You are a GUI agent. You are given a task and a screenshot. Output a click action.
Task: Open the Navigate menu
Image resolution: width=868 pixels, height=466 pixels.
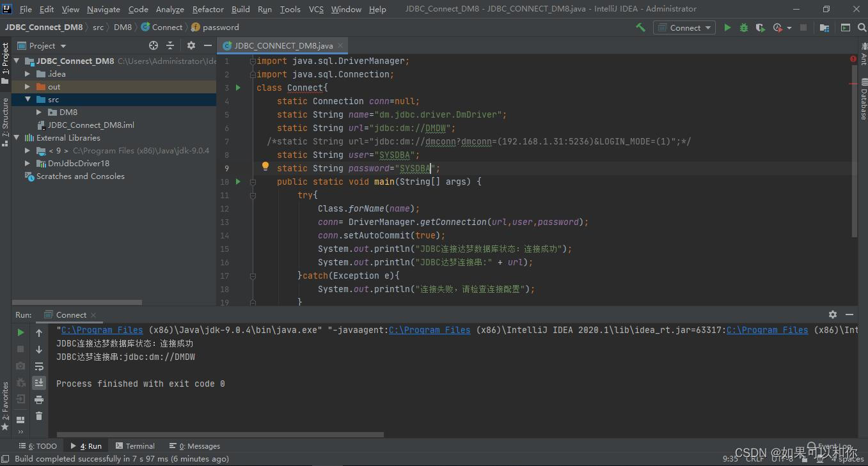tap(104, 9)
